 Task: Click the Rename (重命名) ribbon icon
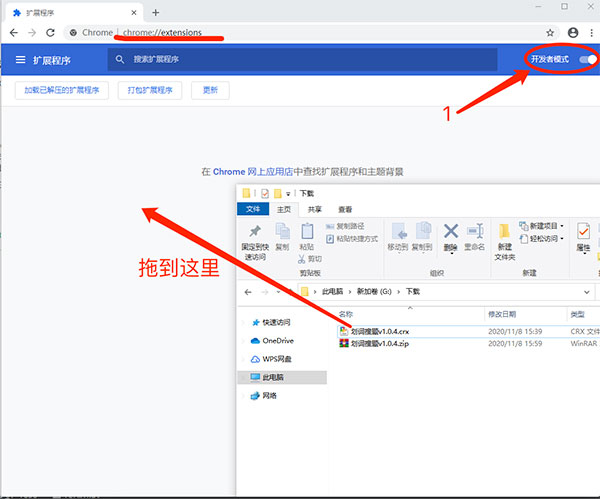[x=477, y=237]
